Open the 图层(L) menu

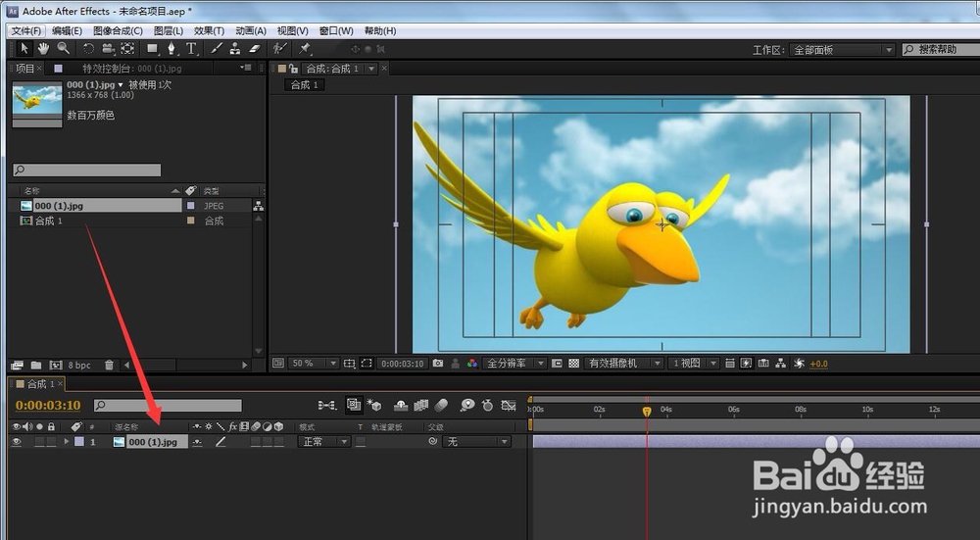(x=169, y=30)
